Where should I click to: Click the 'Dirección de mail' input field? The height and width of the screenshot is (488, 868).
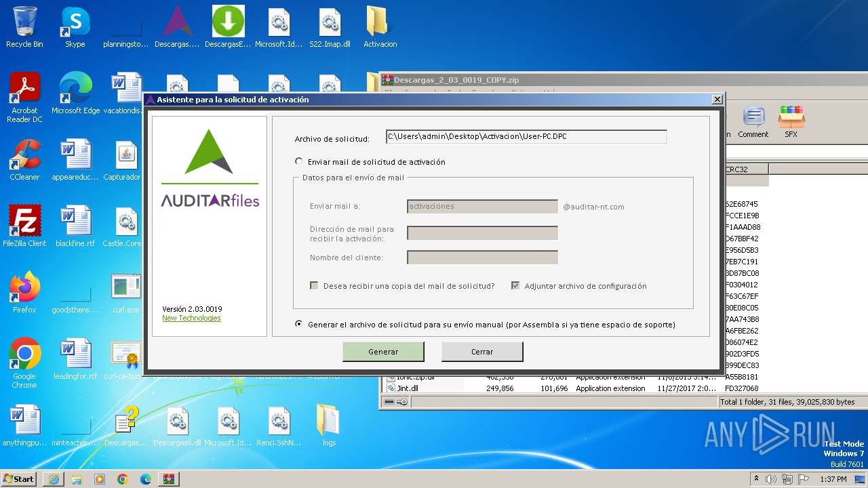point(482,233)
